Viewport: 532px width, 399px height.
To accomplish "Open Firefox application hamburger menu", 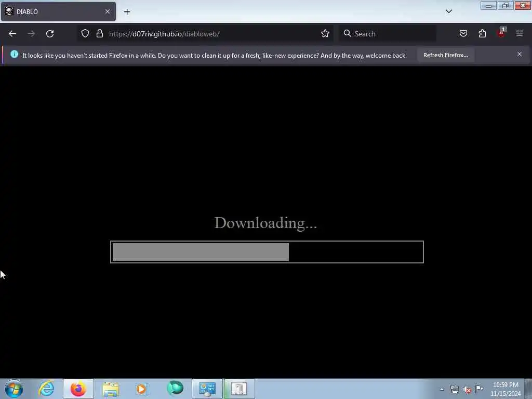I will click(x=520, y=33).
